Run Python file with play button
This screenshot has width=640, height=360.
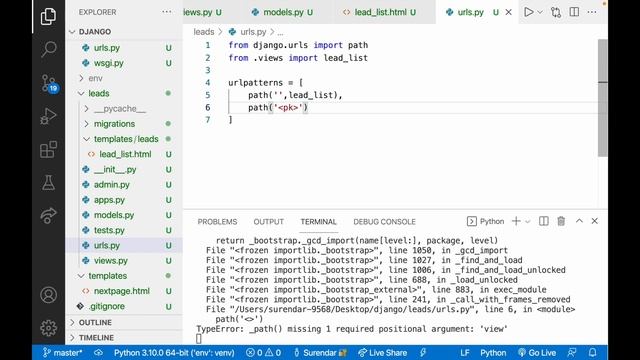coord(529,12)
